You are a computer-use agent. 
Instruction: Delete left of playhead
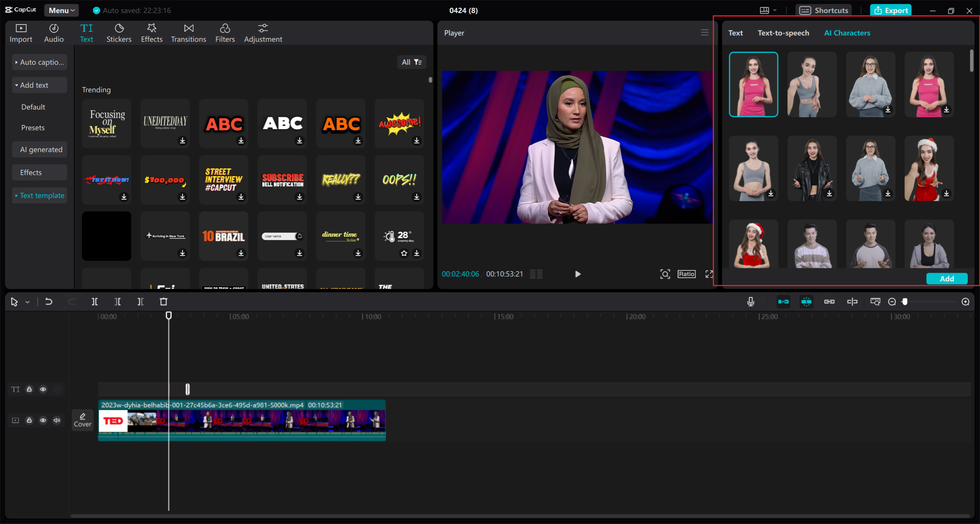pyautogui.click(x=118, y=302)
